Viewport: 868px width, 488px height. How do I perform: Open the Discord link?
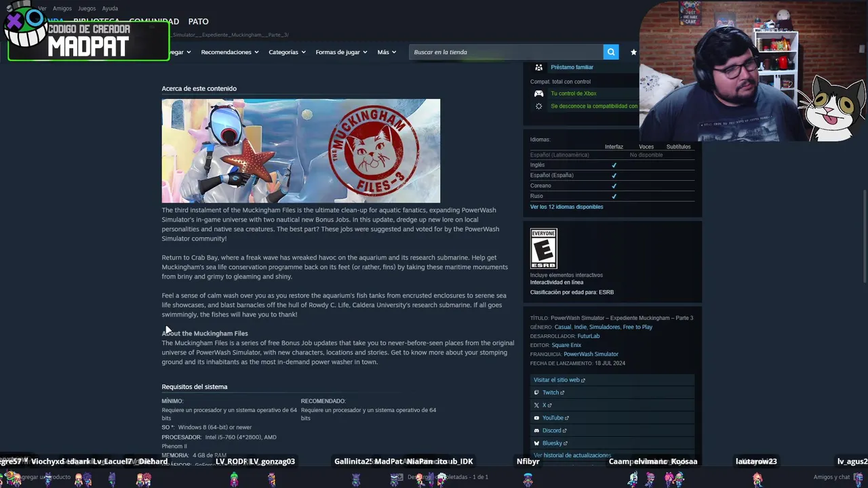point(552,430)
